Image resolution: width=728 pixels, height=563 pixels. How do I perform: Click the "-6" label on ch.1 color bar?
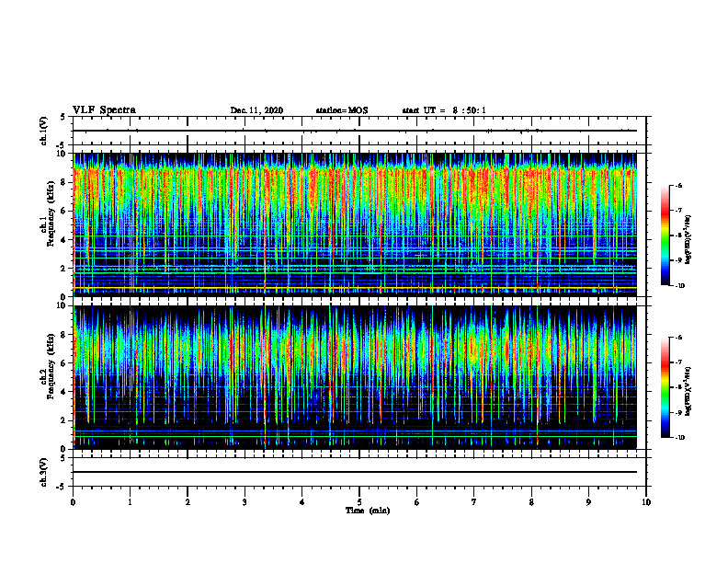678,185
